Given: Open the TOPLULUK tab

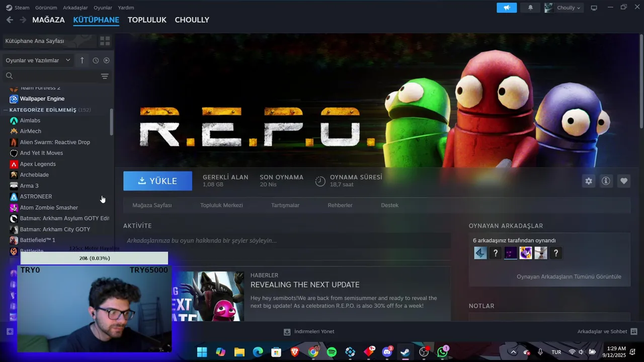Looking at the screenshot, I should tap(147, 20).
